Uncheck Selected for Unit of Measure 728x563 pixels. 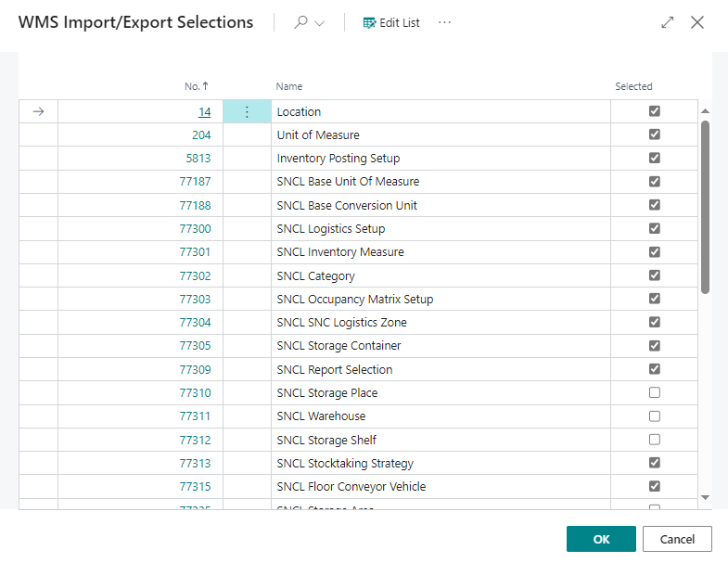(x=655, y=134)
